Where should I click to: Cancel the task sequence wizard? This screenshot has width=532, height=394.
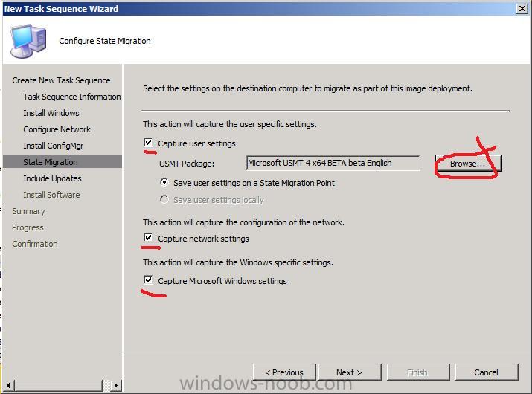pos(487,372)
